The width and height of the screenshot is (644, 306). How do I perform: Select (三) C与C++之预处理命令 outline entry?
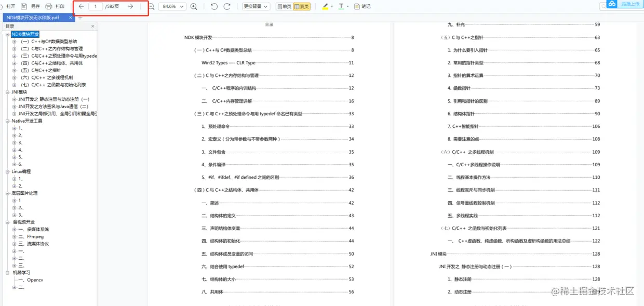pos(58,56)
